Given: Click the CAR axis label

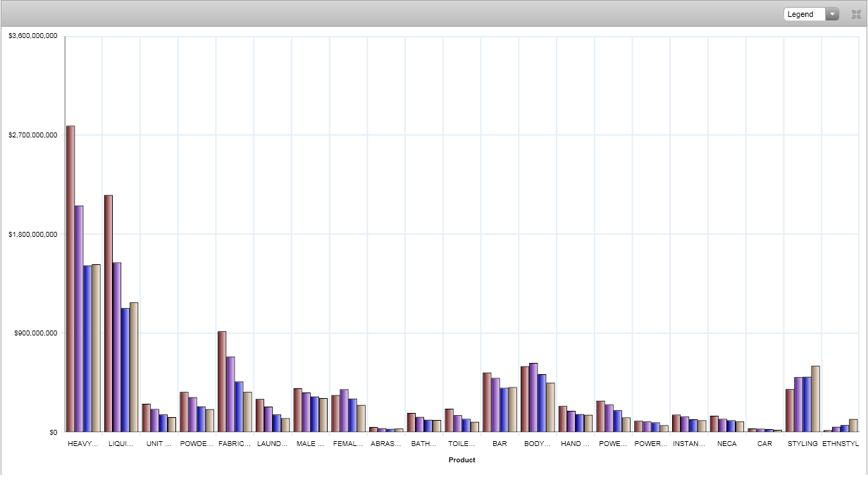Looking at the screenshot, I should pos(764,444).
